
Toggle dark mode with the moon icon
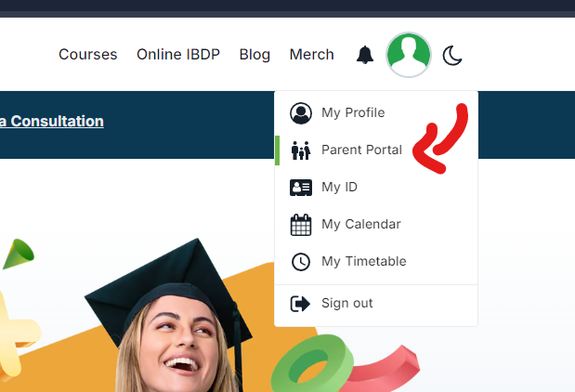pyautogui.click(x=452, y=56)
